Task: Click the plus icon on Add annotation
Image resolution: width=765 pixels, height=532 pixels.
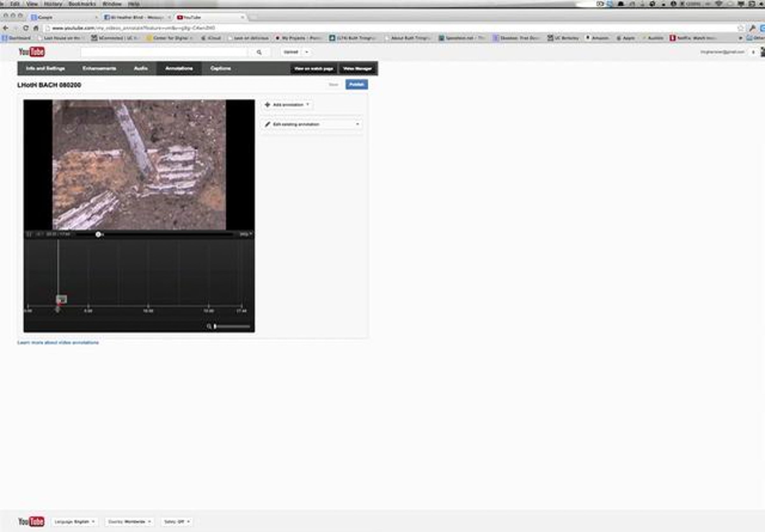Action: (x=267, y=105)
